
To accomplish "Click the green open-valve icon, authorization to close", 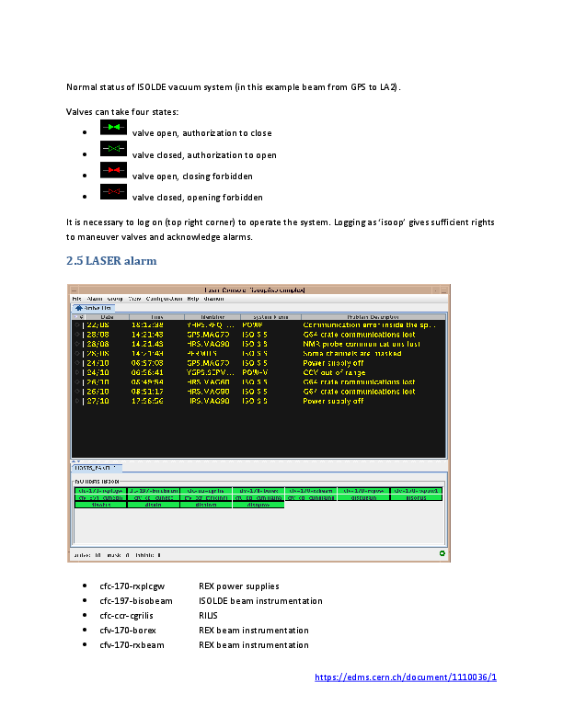I will pos(113,127).
